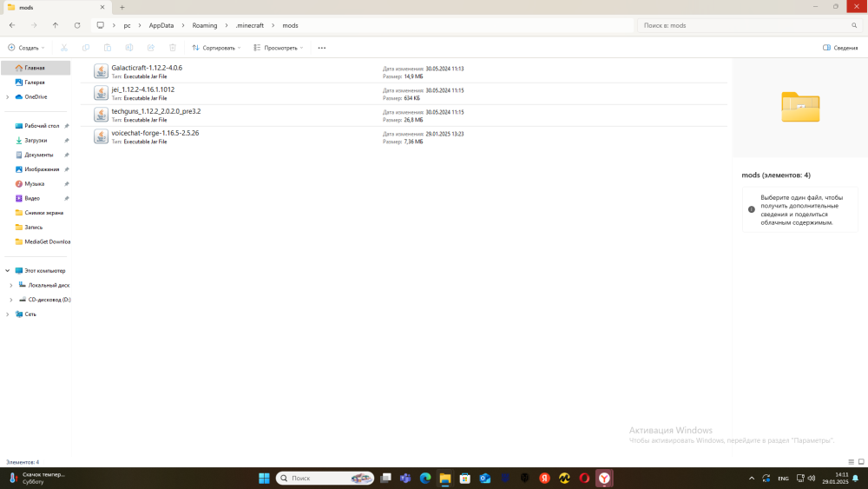Expand the Локальный диск node
This screenshot has height=489, width=868.
click(11, 285)
